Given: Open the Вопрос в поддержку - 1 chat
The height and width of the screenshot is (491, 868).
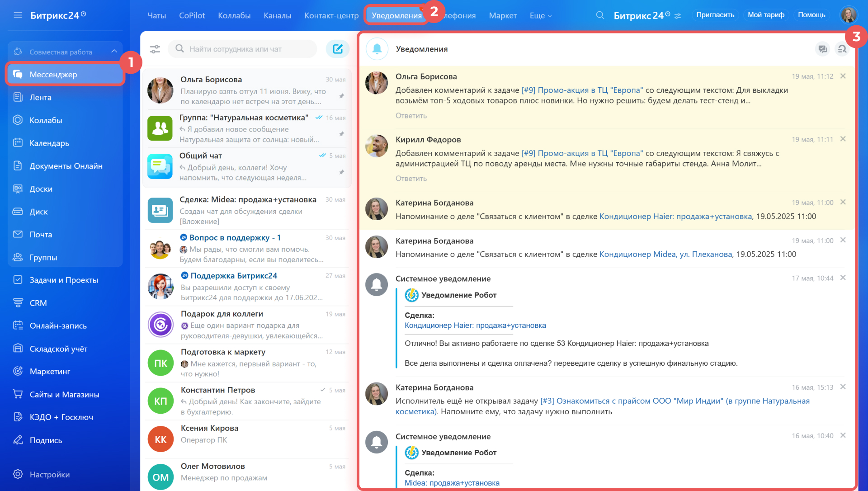Looking at the screenshot, I should (247, 248).
